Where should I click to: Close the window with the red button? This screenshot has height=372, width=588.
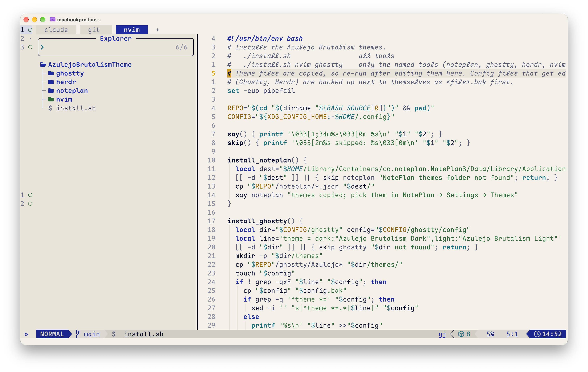coord(26,20)
